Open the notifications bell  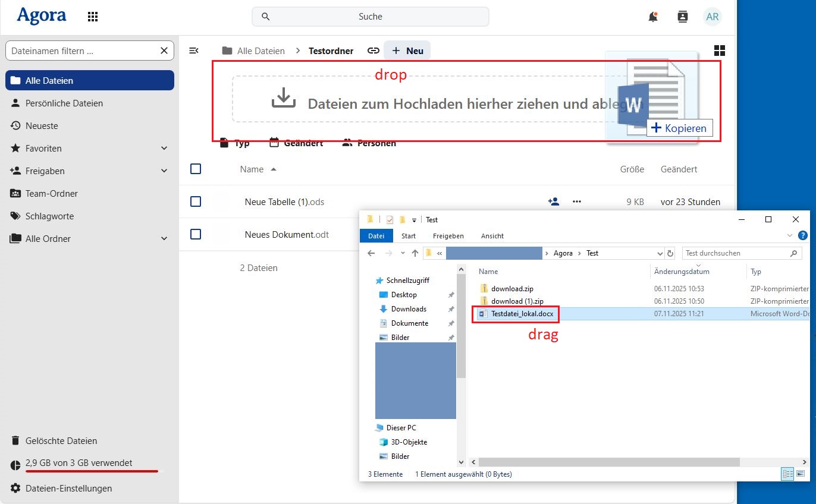pos(653,17)
